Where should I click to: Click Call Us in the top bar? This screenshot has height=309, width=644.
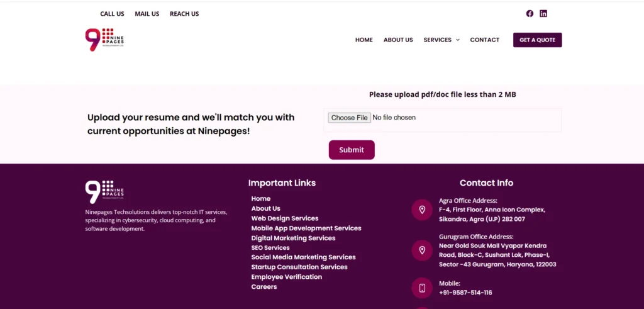click(x=112, y=14)
